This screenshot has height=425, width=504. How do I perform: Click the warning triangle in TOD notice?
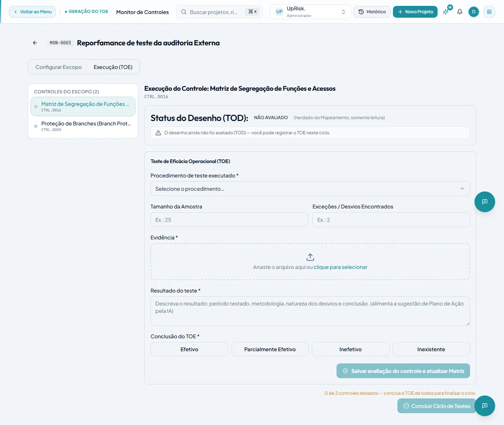[158, 133]
